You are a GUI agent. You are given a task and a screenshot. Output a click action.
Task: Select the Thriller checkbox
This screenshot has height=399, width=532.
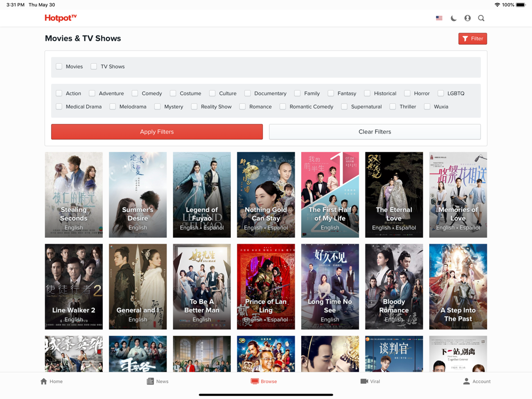click(x=393, y=106)
